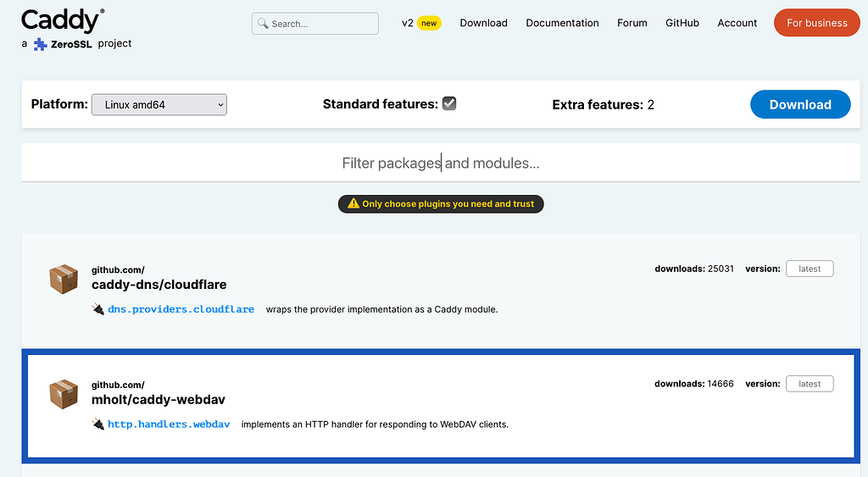
Task: Edit version field for mholt/caddy-webdav
Action: click(x=810, y=384)
